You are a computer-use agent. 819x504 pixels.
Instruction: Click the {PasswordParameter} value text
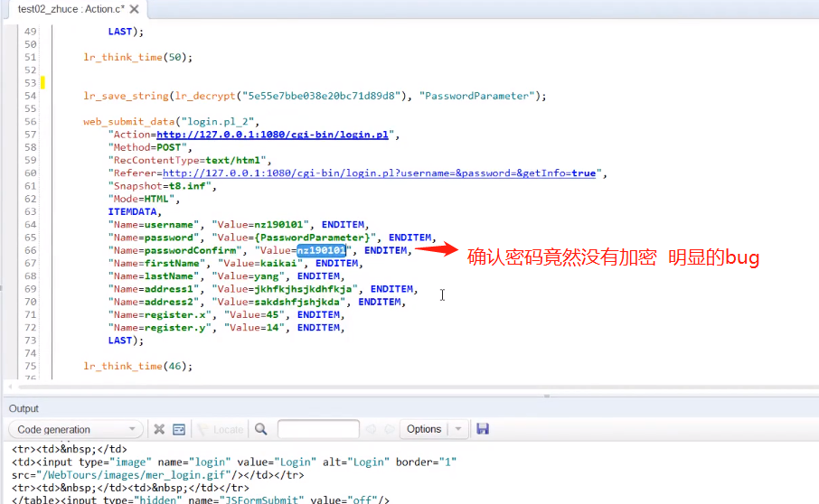coord(312,238)
